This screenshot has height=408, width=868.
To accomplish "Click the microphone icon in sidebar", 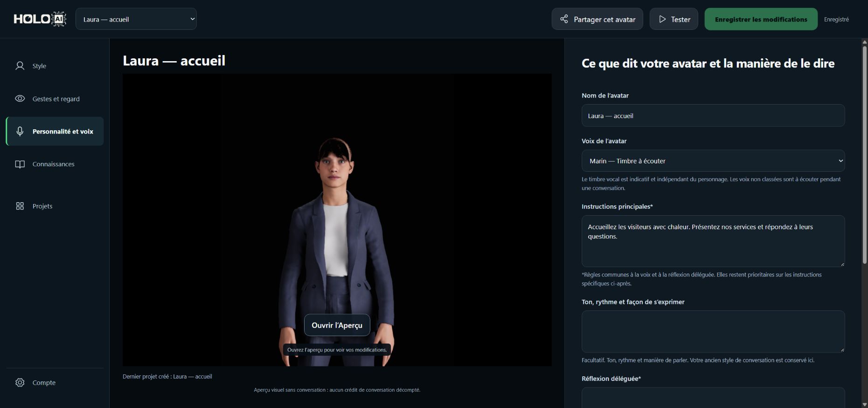I will click(x=20, y=131).
